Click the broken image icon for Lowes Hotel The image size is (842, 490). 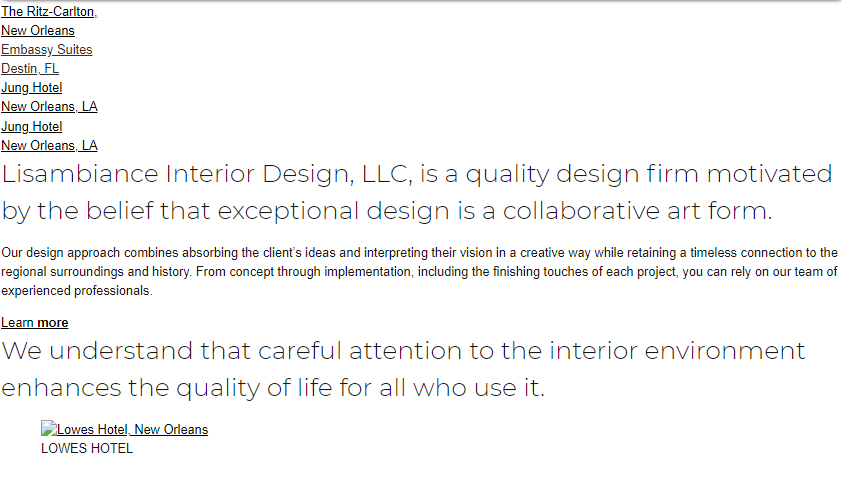48,429
